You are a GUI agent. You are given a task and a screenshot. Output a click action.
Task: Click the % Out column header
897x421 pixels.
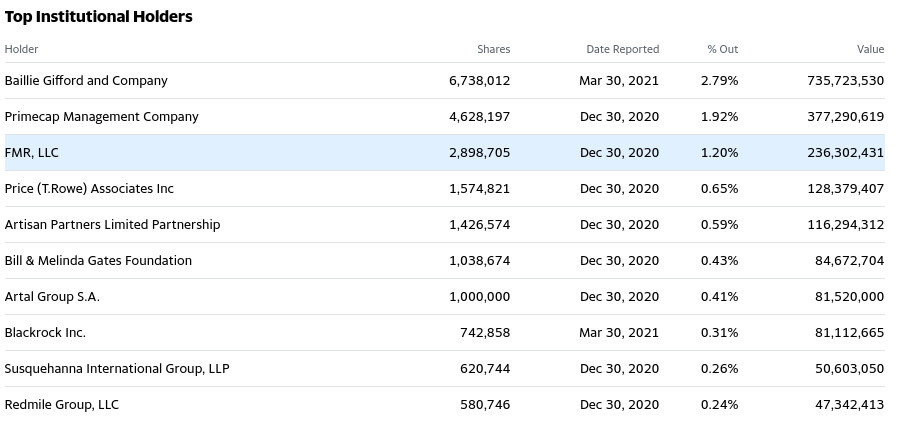[722, 49]
